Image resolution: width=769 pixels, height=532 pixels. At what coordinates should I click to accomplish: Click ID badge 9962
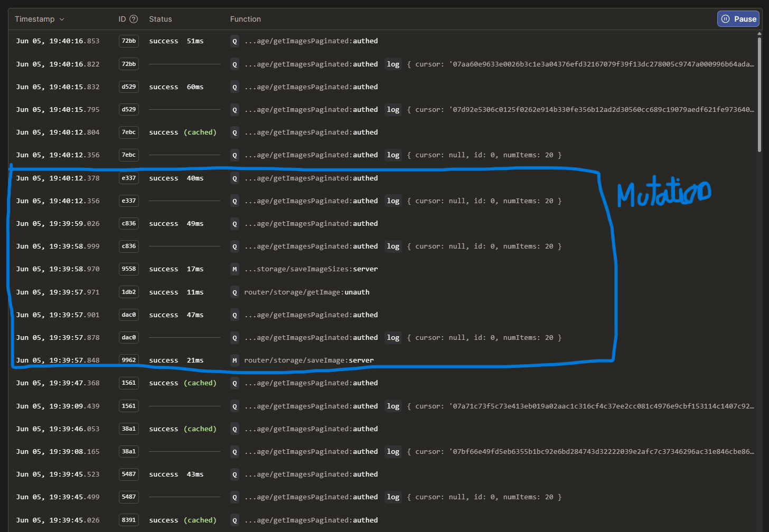129,360
